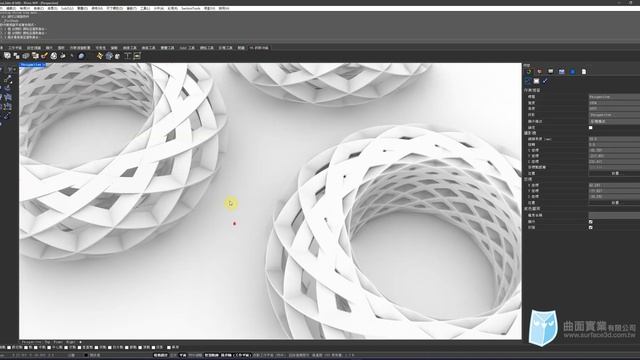The height and width of the screenshot is (360, 640).
Task: Click the second panel icon with red accent
Action: point(540,71)
